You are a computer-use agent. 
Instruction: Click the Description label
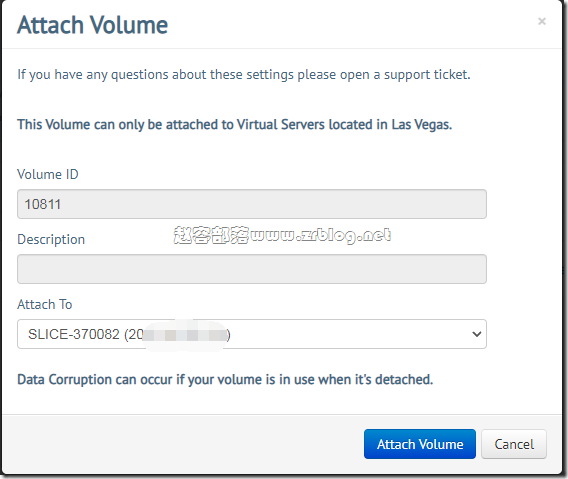51,240
